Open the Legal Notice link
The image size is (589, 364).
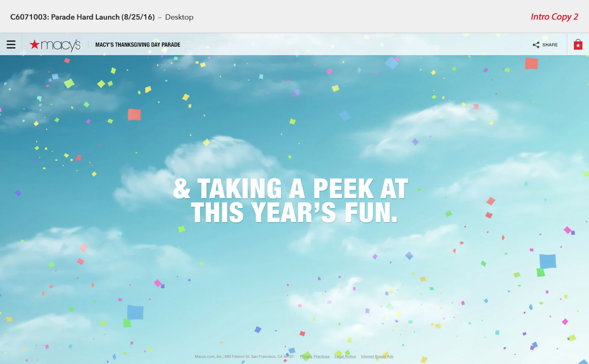coord(345,357)
